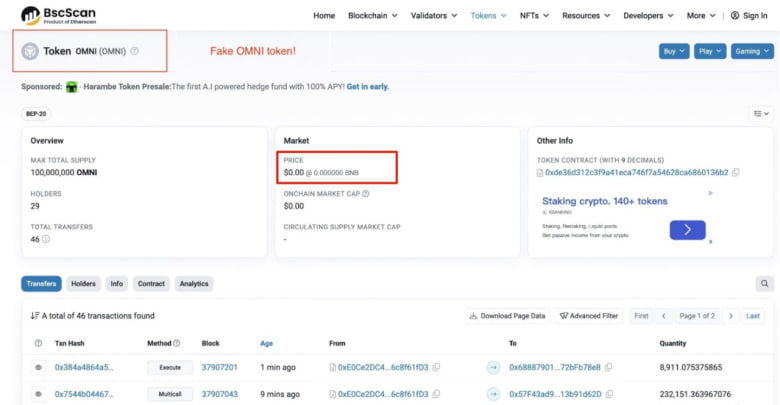Open transaction hash 0x7544b04467

84,394
